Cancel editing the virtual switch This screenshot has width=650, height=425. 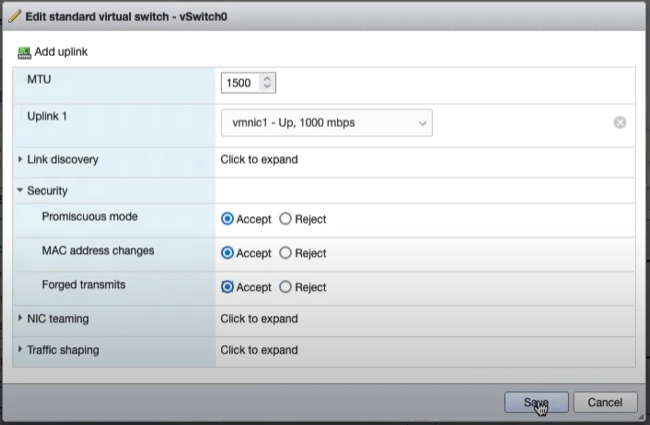click(605, 402)
